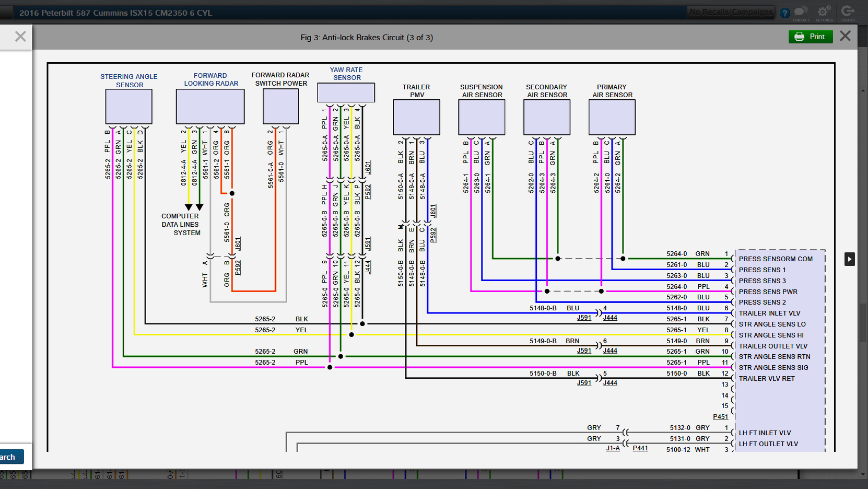Click the Print button
Screen dimensions: 868x489
(x=811, y=37)
